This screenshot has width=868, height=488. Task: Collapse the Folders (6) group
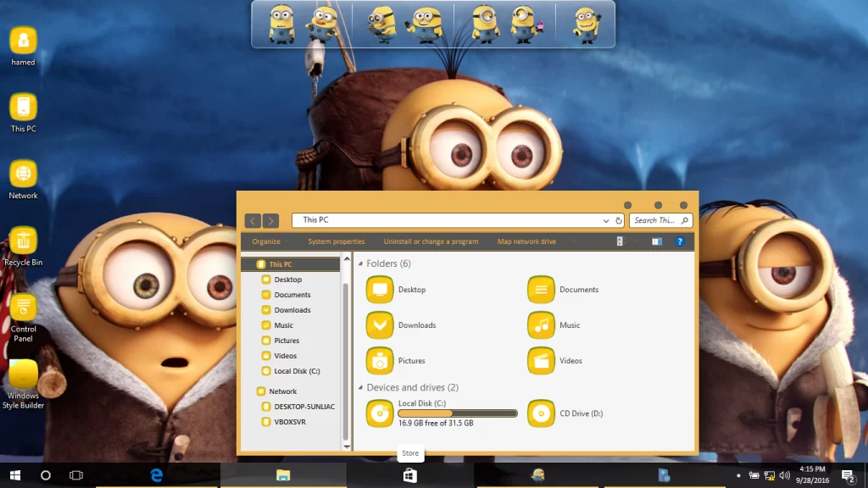coord(360,264)
